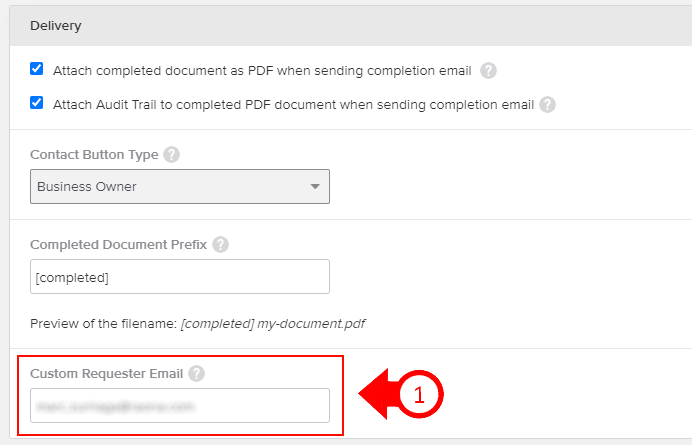Disable Attach Audit Trail checkbox
This screenshot has width=692, height=445.
tap(37, 102)
